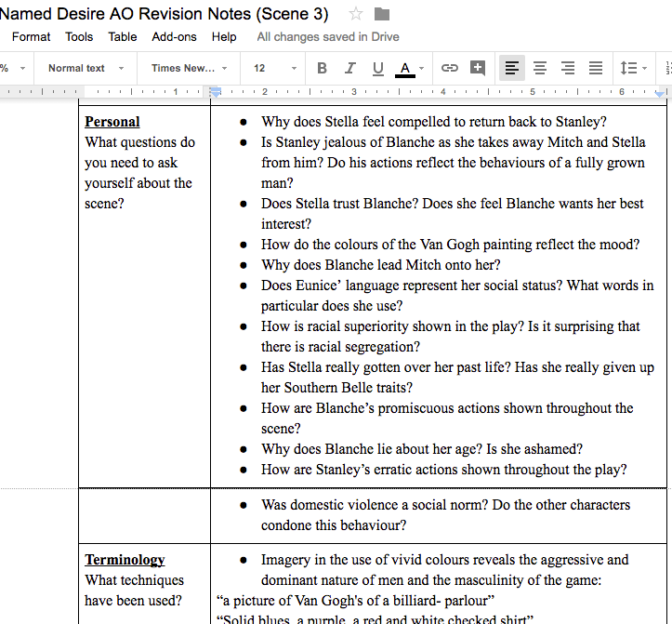Screen dimensions: 672x624
Task: Open the Times New font dropdown
Action: pos(189,68)
